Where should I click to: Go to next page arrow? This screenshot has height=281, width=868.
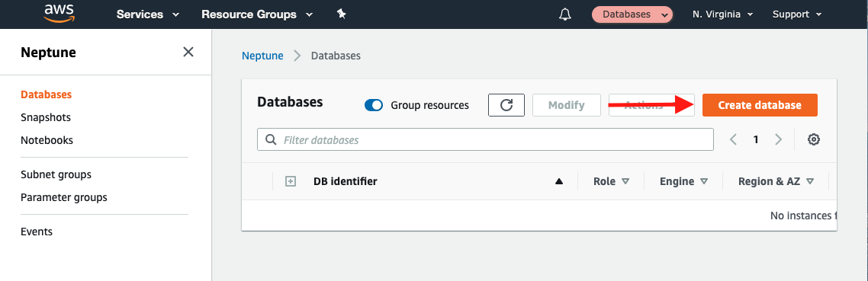click(778, 140)
